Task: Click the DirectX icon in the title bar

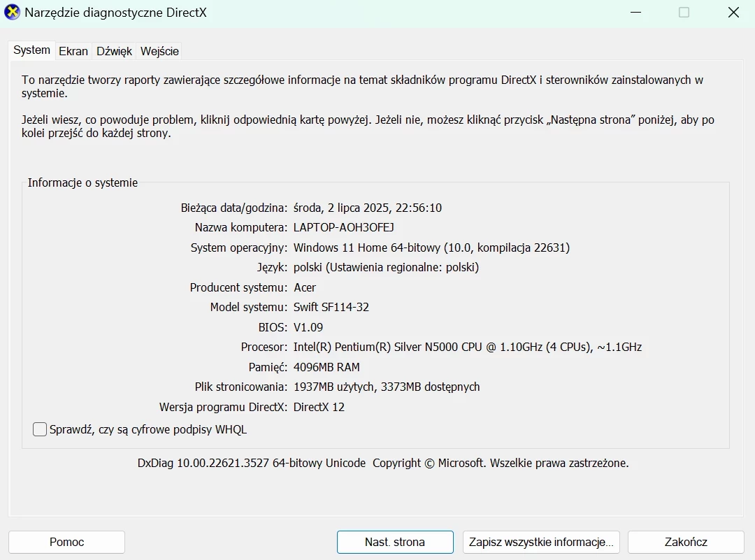Action: click(11, 13)
